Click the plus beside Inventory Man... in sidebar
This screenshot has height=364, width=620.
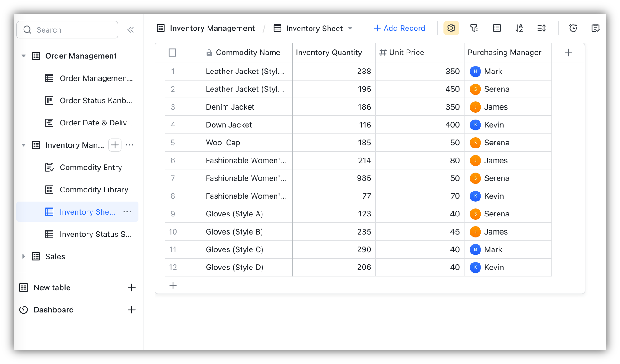[115, 145]
